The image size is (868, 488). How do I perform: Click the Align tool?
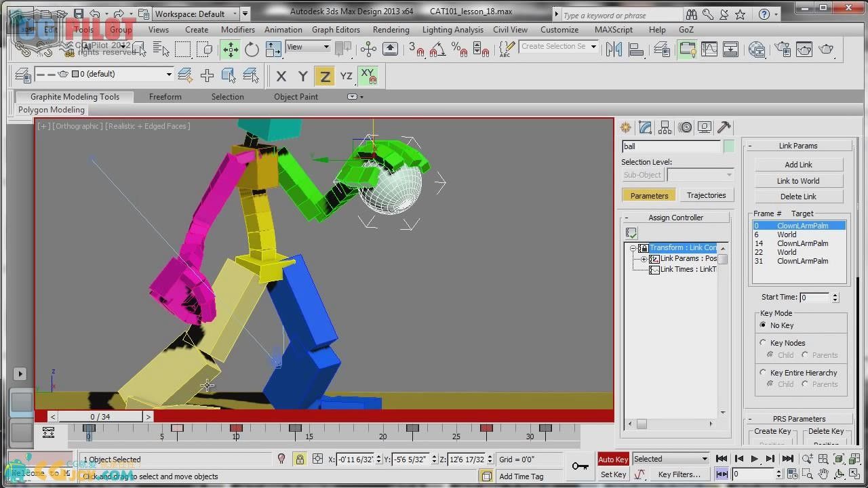coord(636,49)
